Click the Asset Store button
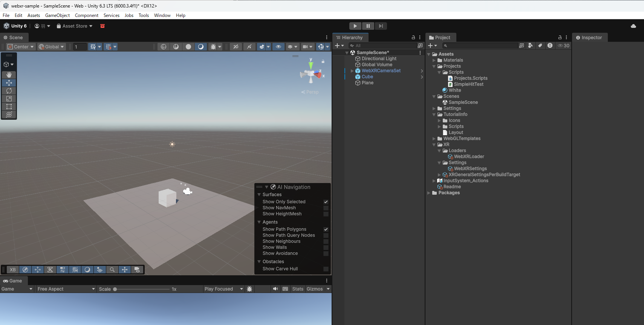 pyautogui.click(x=75, y=26)
